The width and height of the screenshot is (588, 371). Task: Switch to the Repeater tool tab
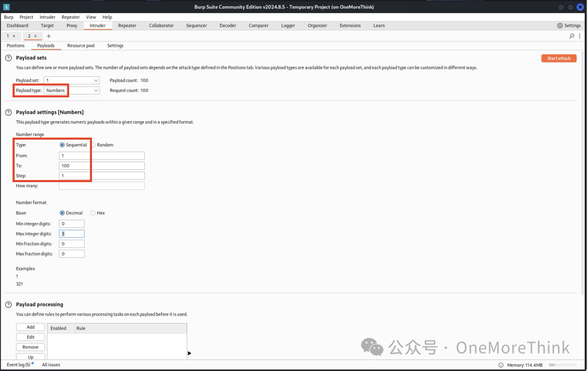tap(127, 26)
